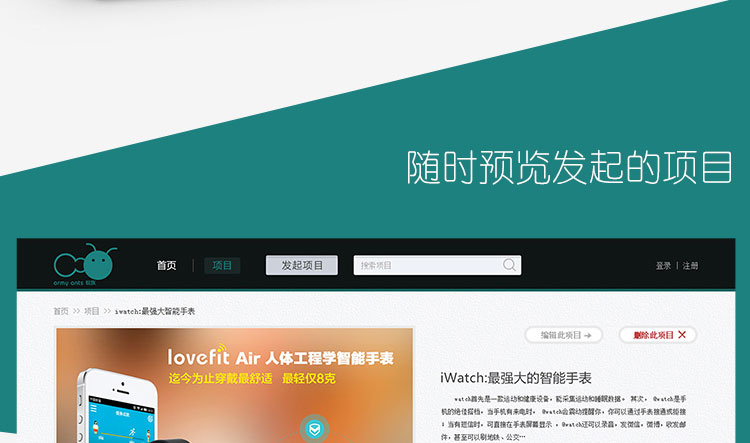Click the red X on 删除此项目
Screen dimensions: 750x443
point(682,335)
